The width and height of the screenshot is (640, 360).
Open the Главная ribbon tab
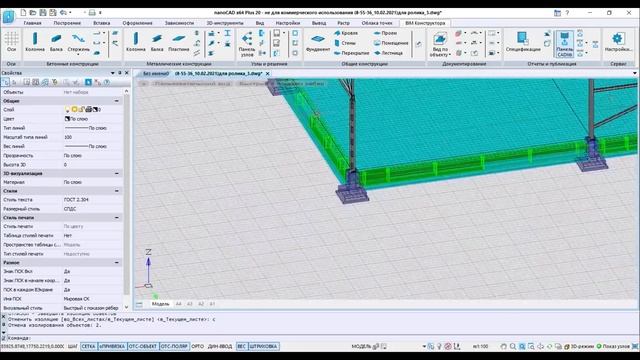coord(33,23)
